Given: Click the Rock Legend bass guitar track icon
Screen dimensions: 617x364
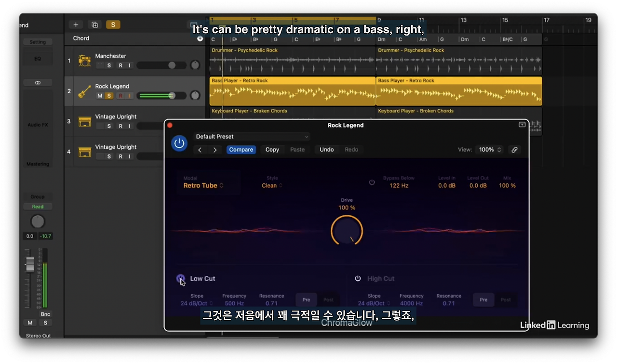Looking at the screenshot, I should [85, 91].
